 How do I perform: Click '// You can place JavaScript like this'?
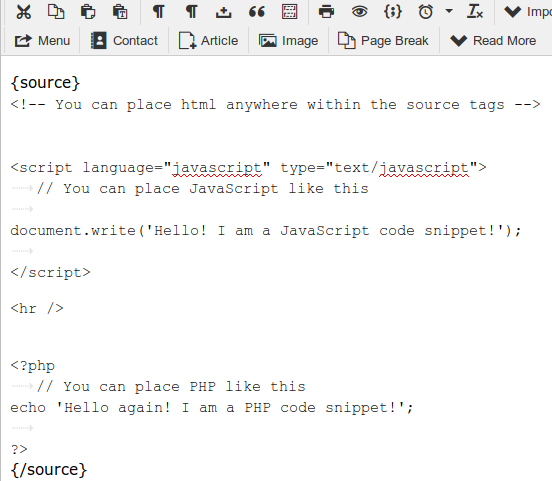tap(202, 189)
